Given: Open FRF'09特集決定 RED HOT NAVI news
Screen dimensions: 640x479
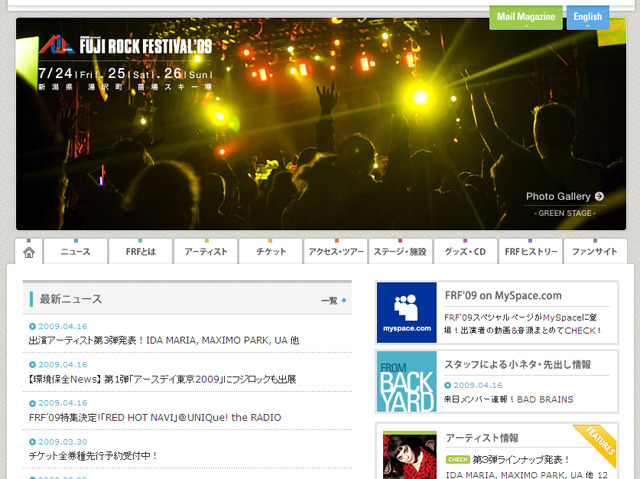Looking at the screenshot, I should [155, 418].
